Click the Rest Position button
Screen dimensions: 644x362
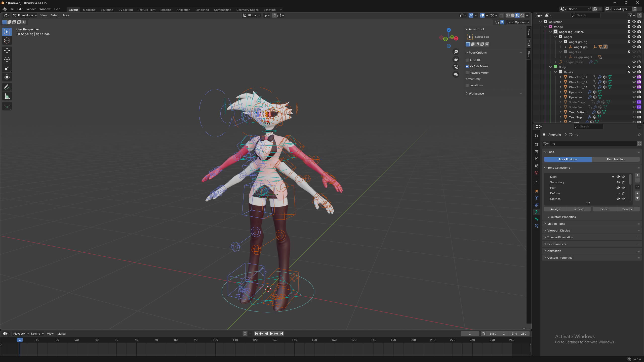615,159
